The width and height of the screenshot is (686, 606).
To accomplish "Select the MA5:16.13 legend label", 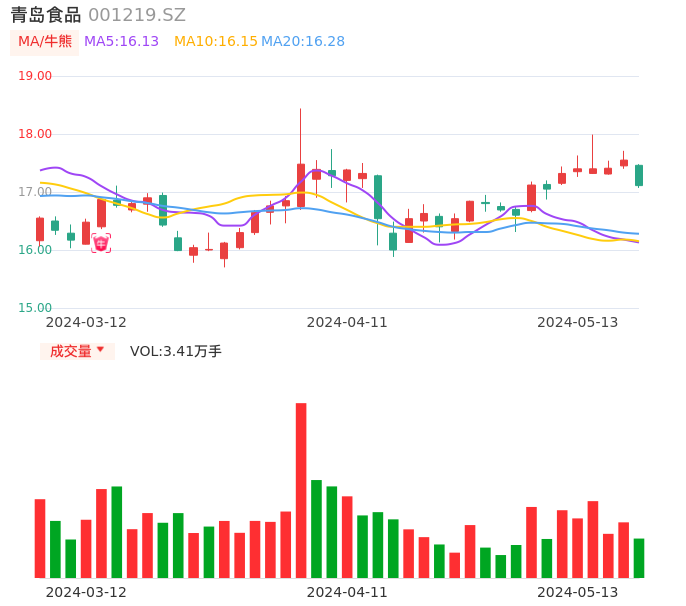I will point(121,42).
